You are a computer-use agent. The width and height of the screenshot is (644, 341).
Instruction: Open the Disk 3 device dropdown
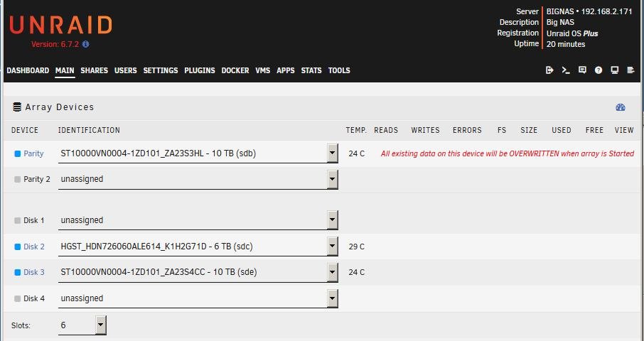pyautogui.click(x=198, y=272)
